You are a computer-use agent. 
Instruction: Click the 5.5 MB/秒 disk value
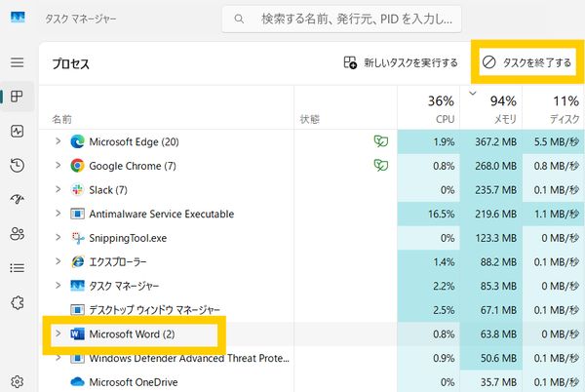557,142
